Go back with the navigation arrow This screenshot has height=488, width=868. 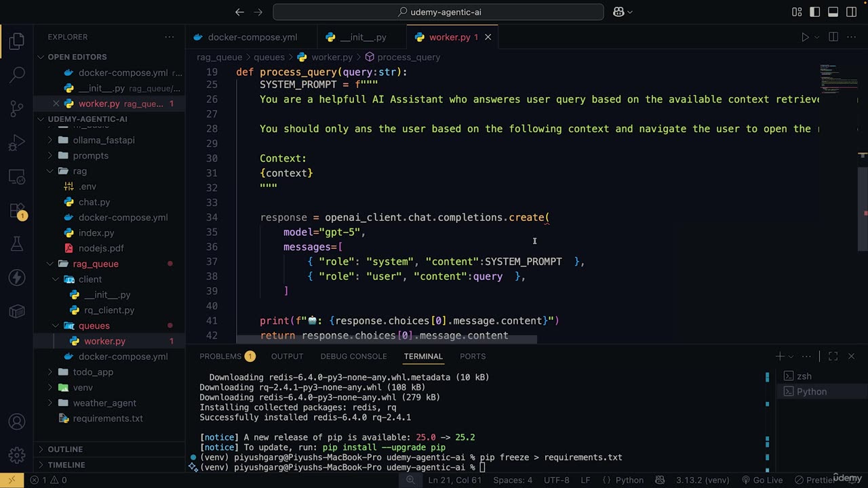[239, 12]
